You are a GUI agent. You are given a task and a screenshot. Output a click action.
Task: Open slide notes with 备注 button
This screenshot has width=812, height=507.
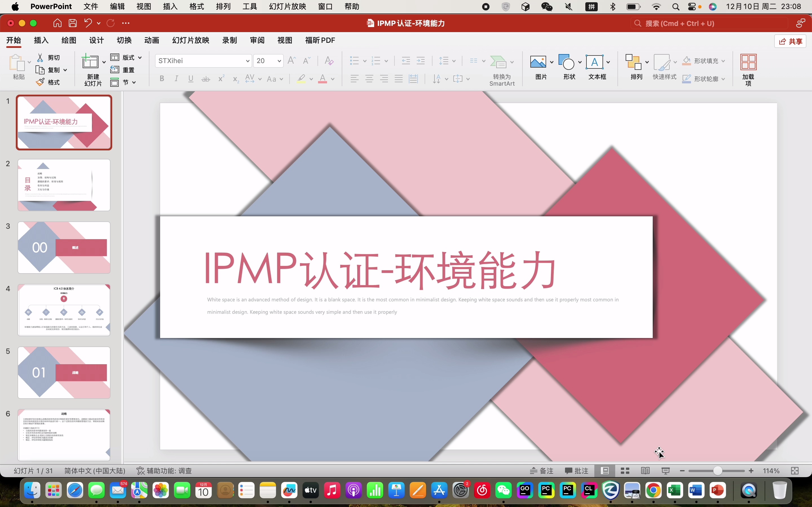(x=541, y=471)
